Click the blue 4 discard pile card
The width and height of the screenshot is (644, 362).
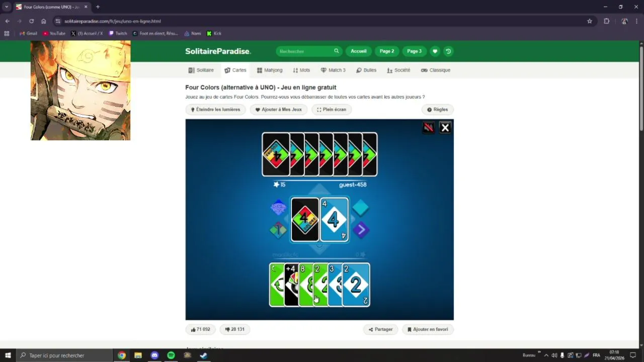click(x=334, y=220)
